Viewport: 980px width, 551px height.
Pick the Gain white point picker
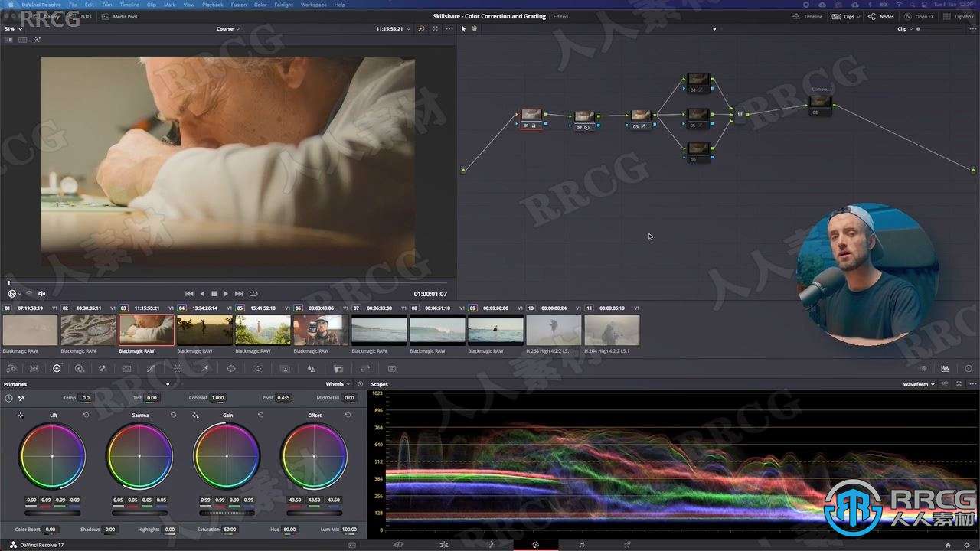[x=195, y=415]
